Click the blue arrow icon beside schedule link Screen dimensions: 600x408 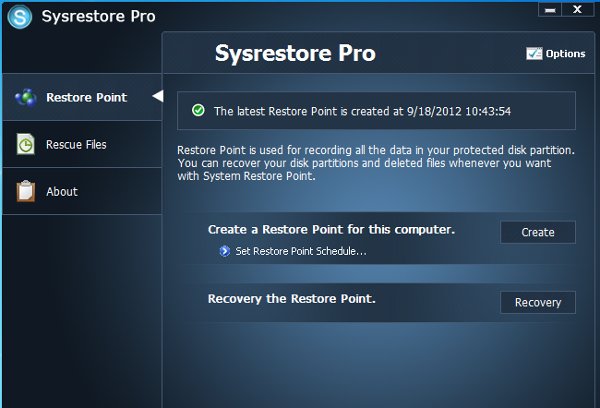(225, 251)
